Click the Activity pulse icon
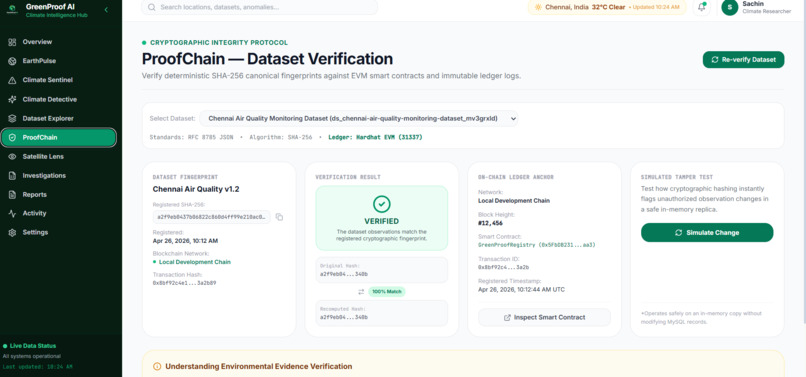Screen dimensions: 806x377 12,213
